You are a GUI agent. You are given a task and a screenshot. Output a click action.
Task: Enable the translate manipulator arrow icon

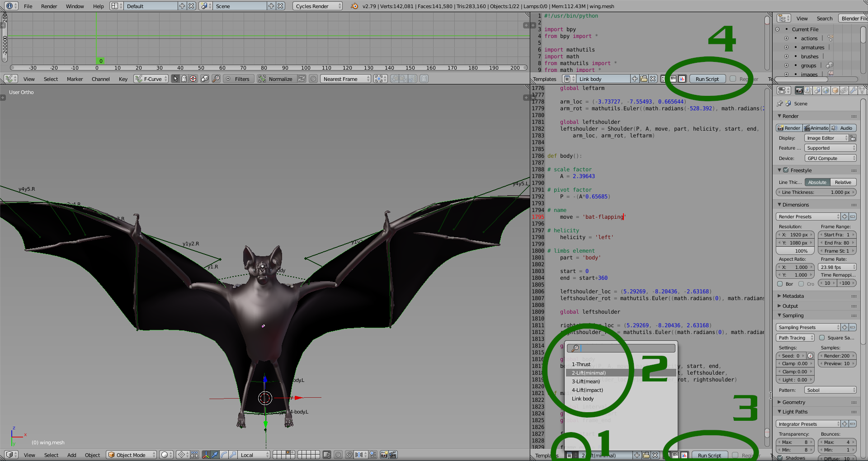click(215, 455)
